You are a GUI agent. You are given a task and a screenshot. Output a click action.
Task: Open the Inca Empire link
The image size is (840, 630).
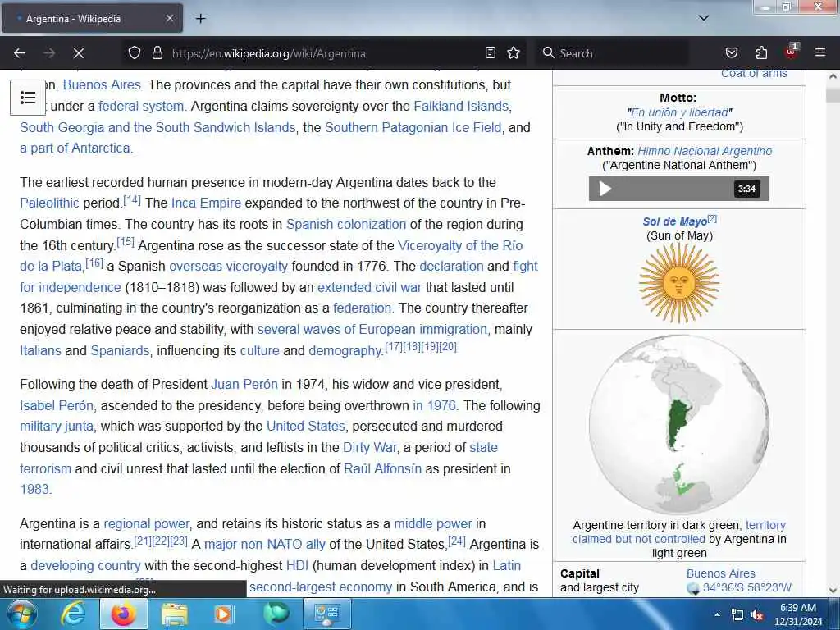click(206, 203)
